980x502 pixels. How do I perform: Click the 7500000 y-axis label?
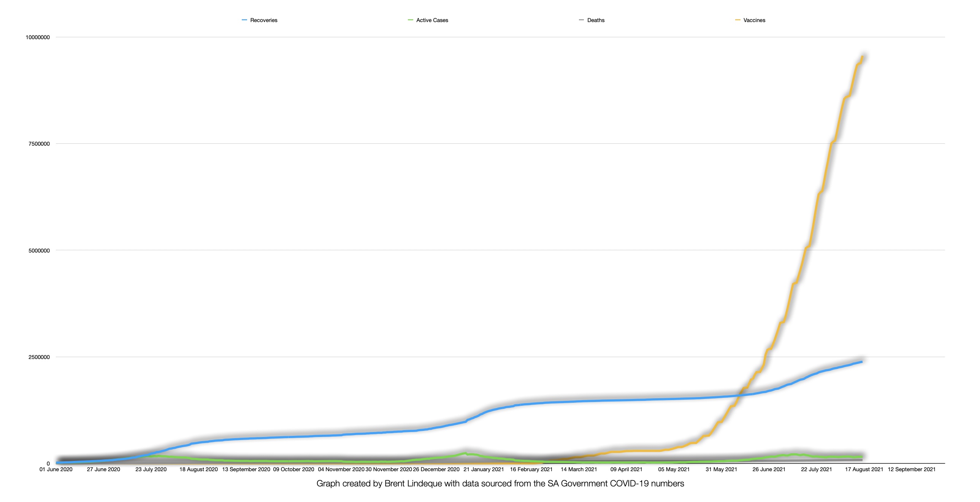point(39,144)
